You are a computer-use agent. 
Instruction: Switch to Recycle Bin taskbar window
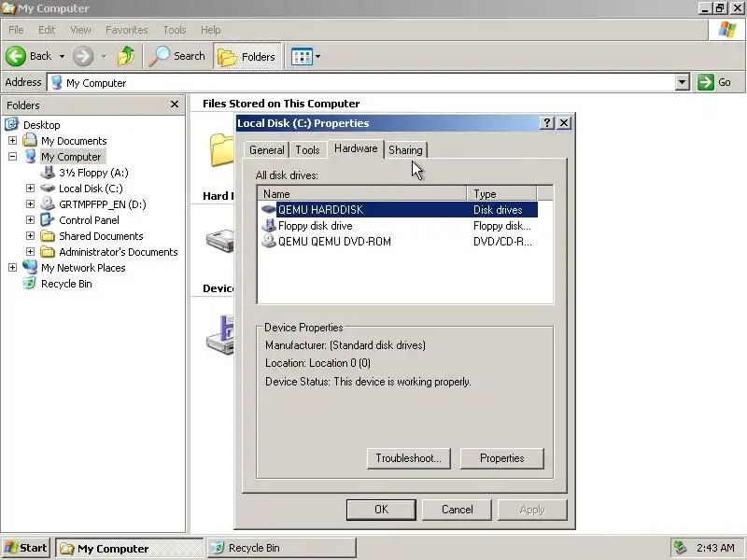(282, 548)
